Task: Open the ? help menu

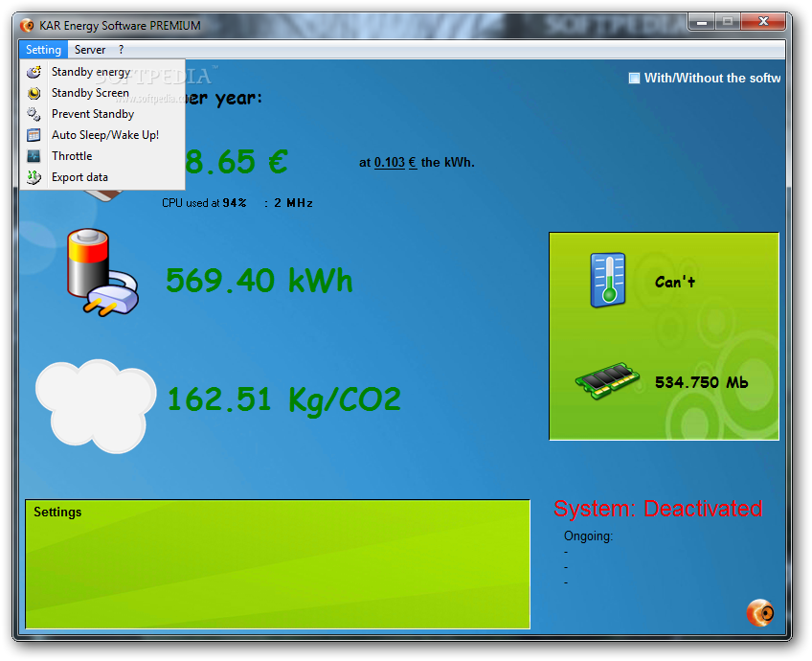Action: click(122, 50)
